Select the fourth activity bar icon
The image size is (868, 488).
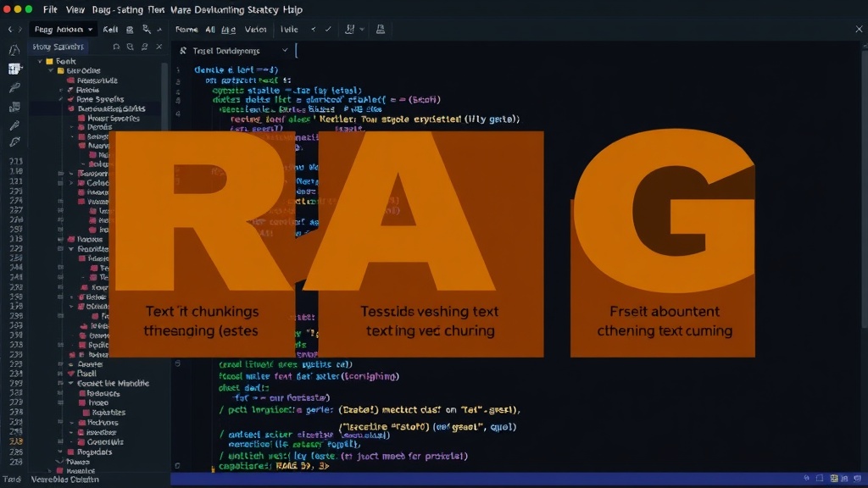(x=14, y=106)
